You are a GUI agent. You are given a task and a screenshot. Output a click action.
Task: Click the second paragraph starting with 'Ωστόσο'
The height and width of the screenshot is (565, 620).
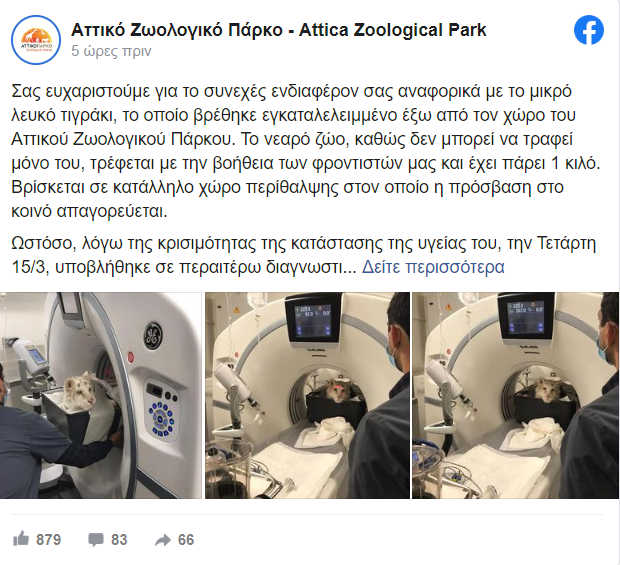tap(303, 255)
